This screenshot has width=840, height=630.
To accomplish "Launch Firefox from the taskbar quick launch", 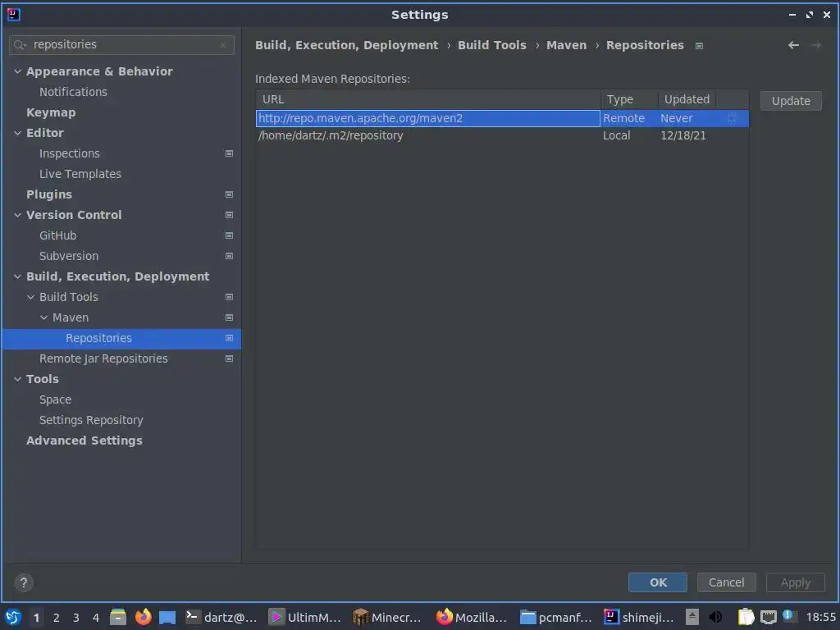I will click(x=143, y=617).
